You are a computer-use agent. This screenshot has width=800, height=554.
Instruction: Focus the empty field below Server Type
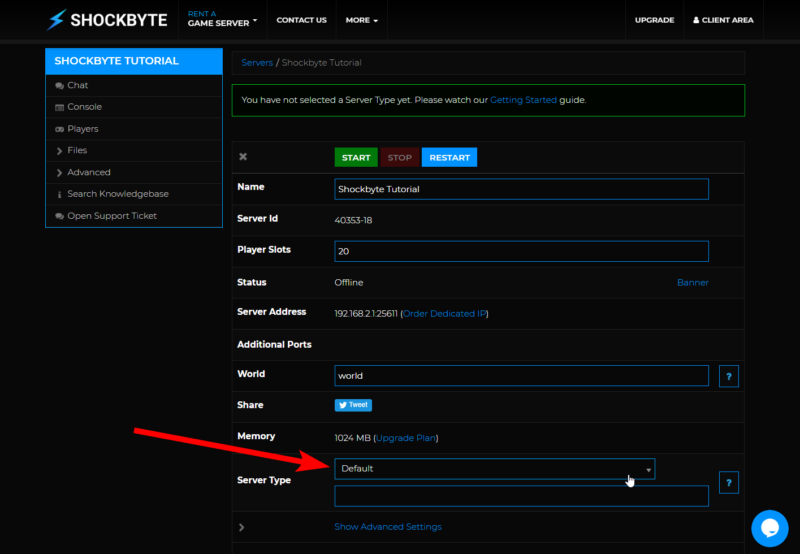click(521, 496)
